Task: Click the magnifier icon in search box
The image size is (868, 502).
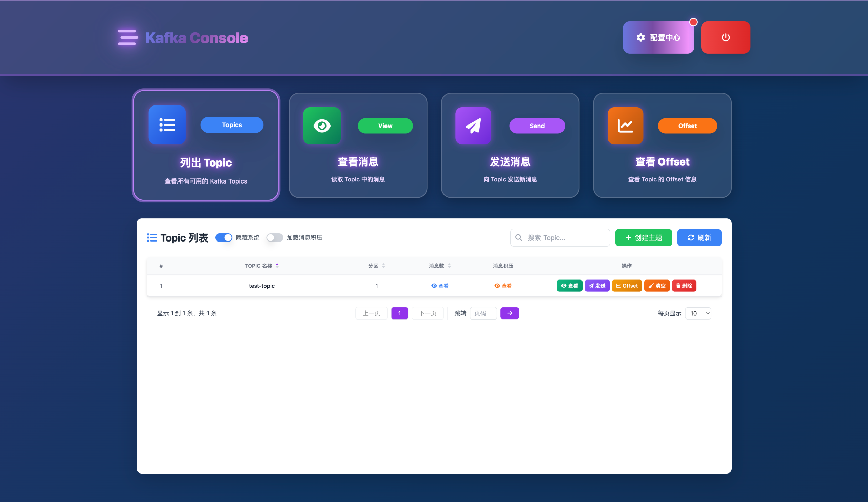Action: click(x=519, y=238)
